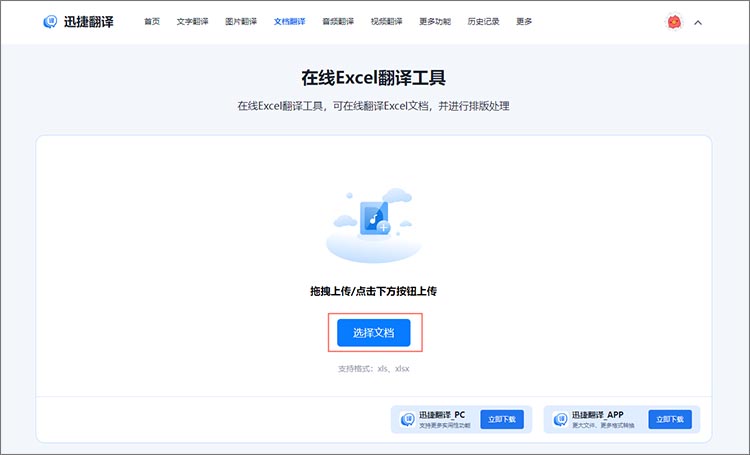
Task: Click the 在线Excel翻译工具 heading
Action: click(x=374, y=78)
